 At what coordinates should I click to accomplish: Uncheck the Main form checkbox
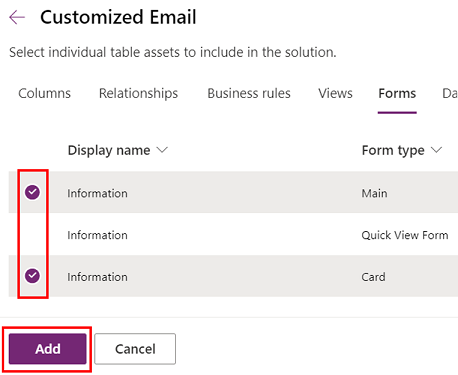click(x=32, y=192)
